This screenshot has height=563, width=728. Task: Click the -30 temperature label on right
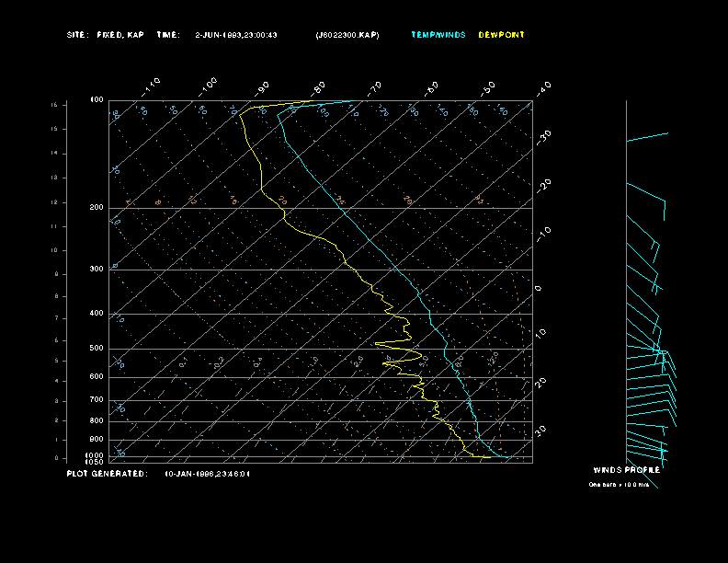tap(543, 135)
